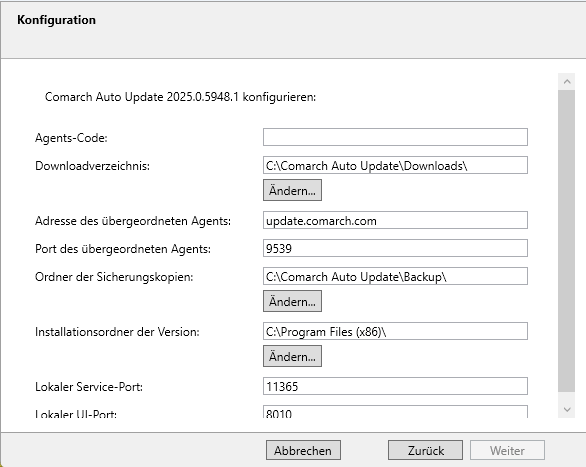Viewport: 586px width, 467px height.
Task: Click the parent agent port field 9539
Action: click(x=395, y=248)
